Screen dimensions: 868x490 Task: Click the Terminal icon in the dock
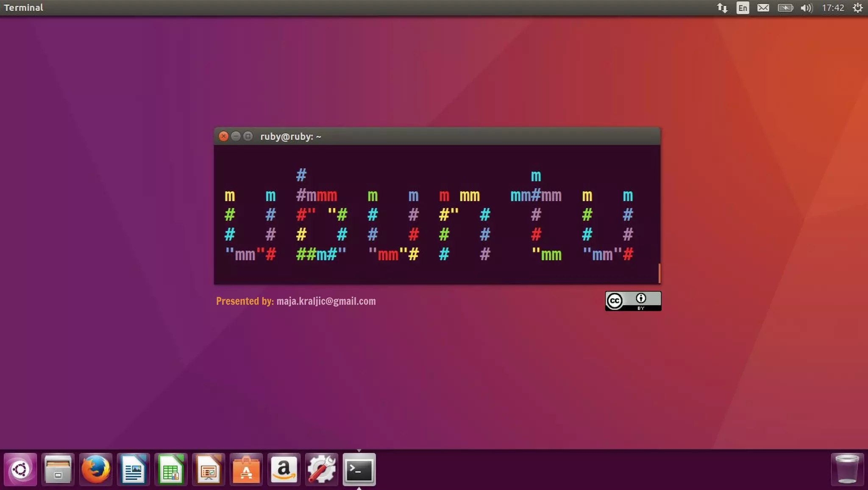[359, 469]
